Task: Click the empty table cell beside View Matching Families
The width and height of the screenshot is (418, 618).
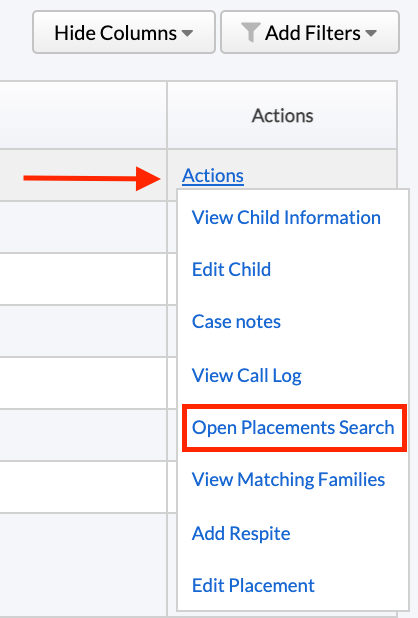Action: click(x=83, y=487)
